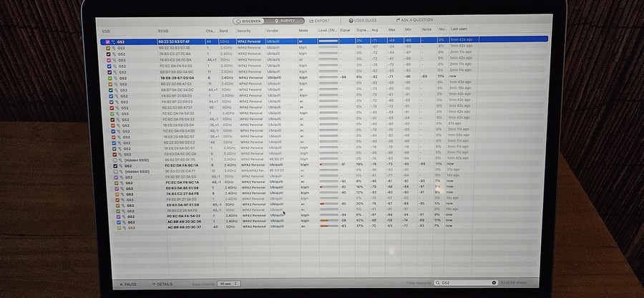Open the Scan interval 10 sec dropdown

228,284
